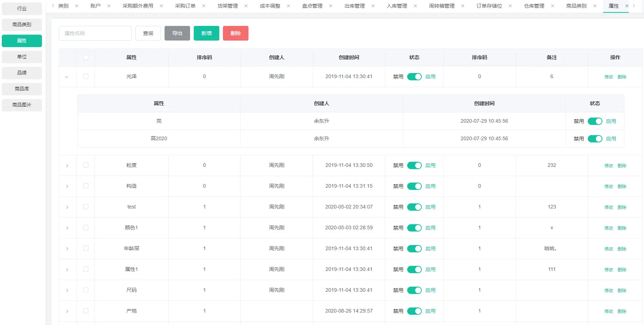Click the 创建时间 column header
This screenshot has width=644, height=325.
349,57
